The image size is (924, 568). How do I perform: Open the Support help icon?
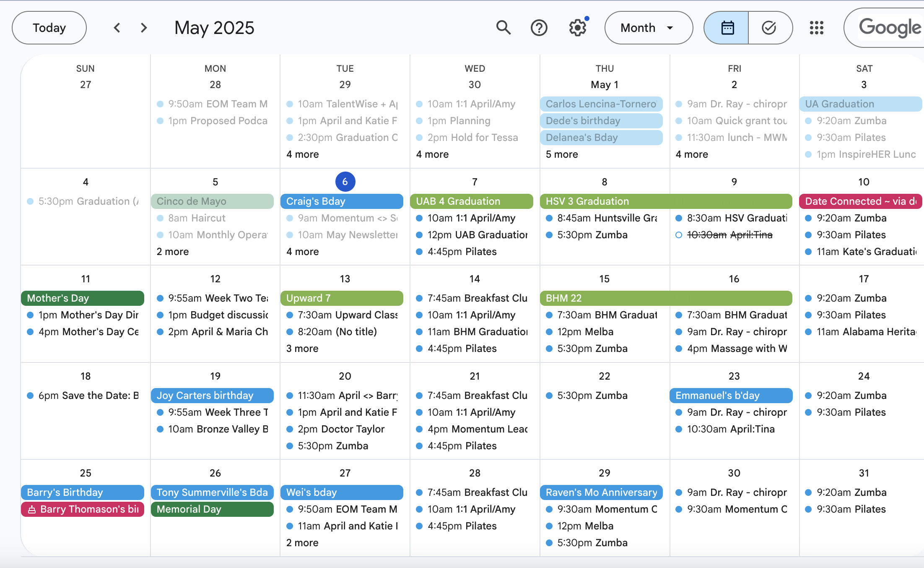(x=539, y=28)
